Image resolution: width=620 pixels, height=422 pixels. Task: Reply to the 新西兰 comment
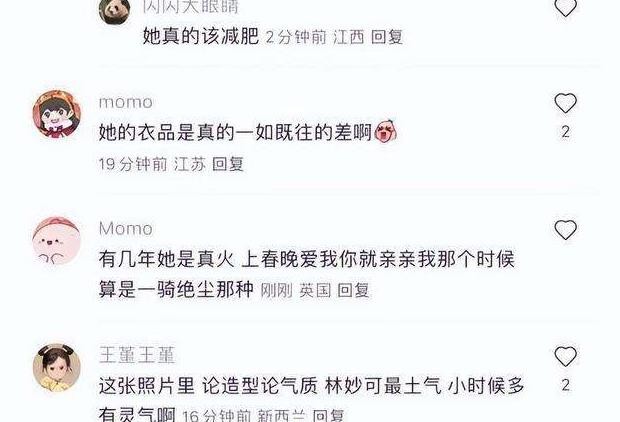[x=328, y=416]
